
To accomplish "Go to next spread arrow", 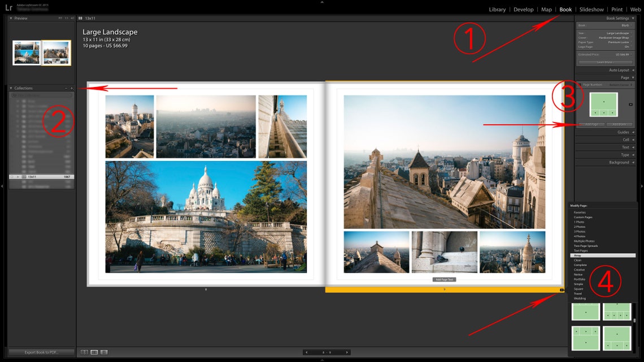I will (347, 352).
